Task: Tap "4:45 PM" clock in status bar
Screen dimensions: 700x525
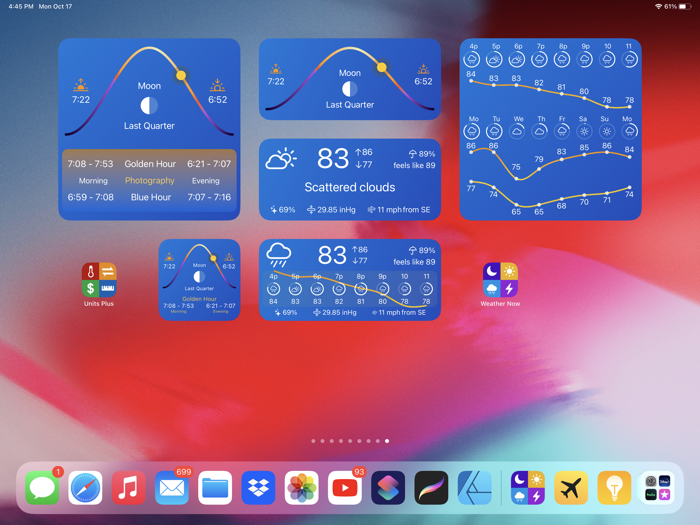Action: click(21, 6)
